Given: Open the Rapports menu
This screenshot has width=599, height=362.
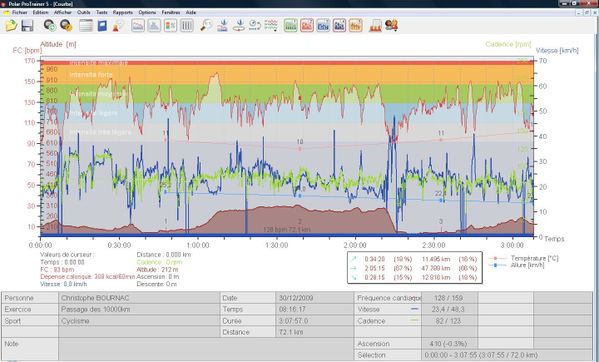Looking at the screenshot, I should coord(123,12).
